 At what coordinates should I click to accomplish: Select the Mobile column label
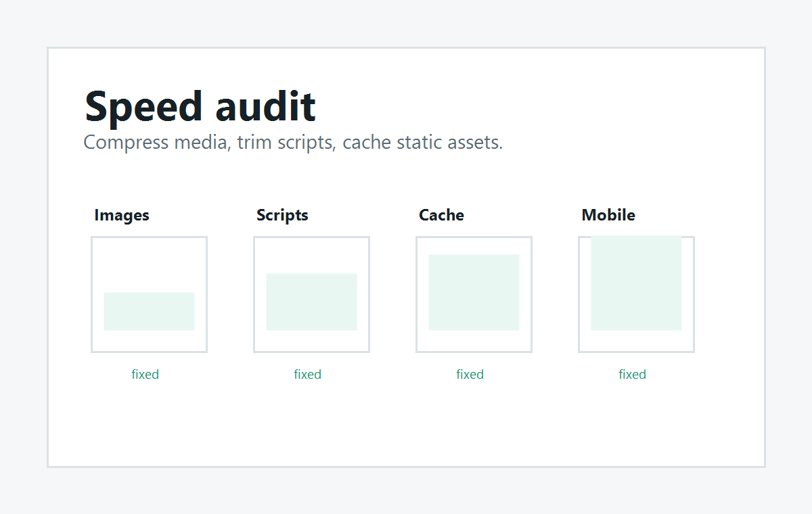608,215
